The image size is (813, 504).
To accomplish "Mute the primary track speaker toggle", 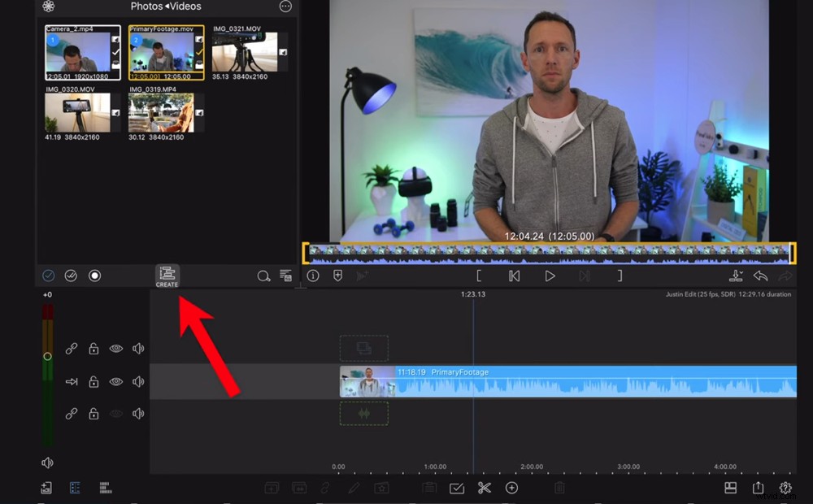I will (x=138, y=381).
